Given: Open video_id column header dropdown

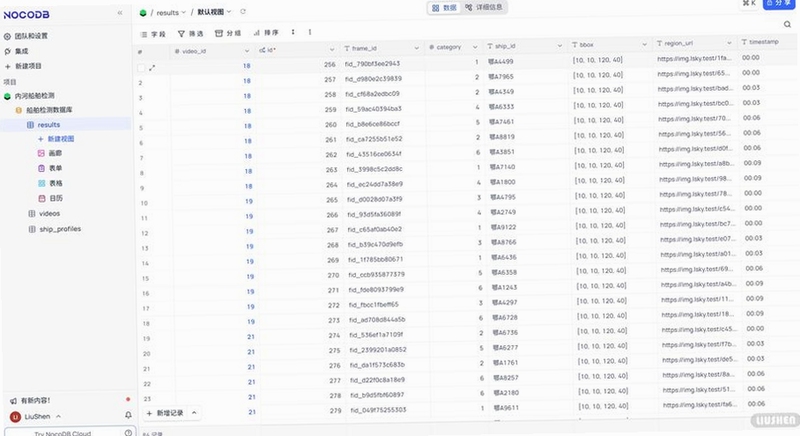Looking at the screenshot, I should [247, 51].
